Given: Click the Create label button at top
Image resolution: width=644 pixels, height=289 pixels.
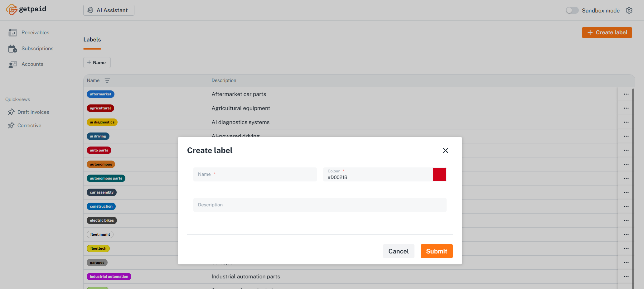Looking at the screenshot, I should 607,32.
